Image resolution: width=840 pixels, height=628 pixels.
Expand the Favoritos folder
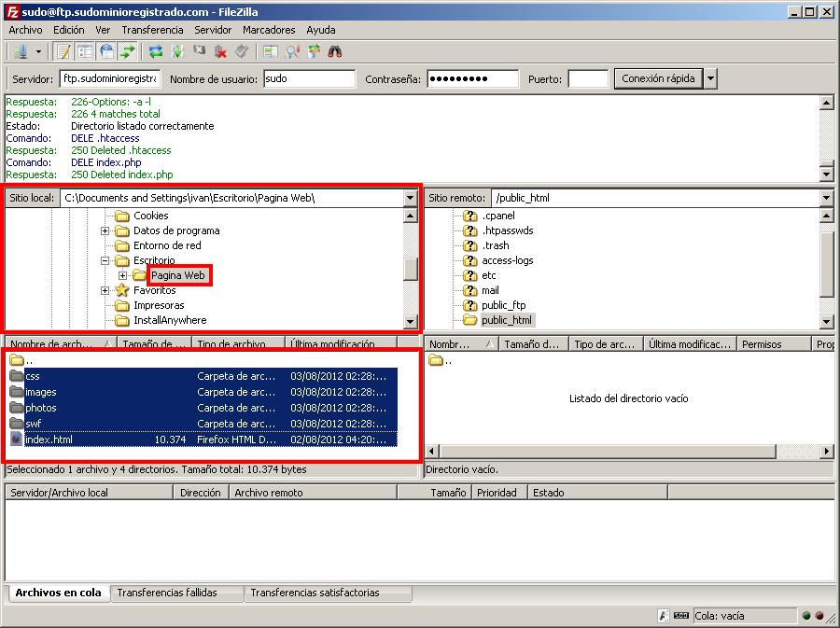point(105,291)
